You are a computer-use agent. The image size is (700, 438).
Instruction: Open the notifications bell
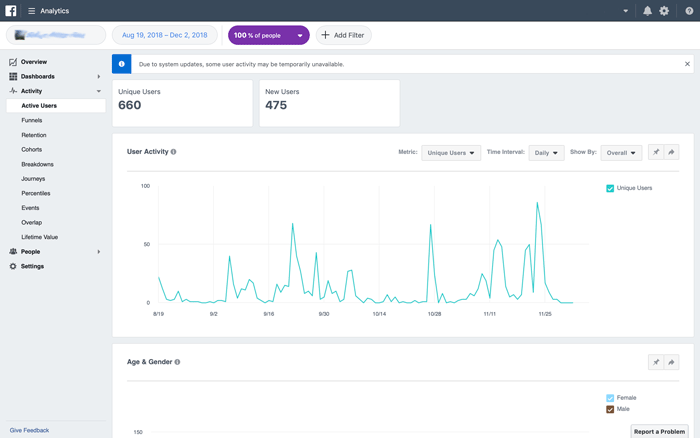pyautogui.click(x=647, y=11)
